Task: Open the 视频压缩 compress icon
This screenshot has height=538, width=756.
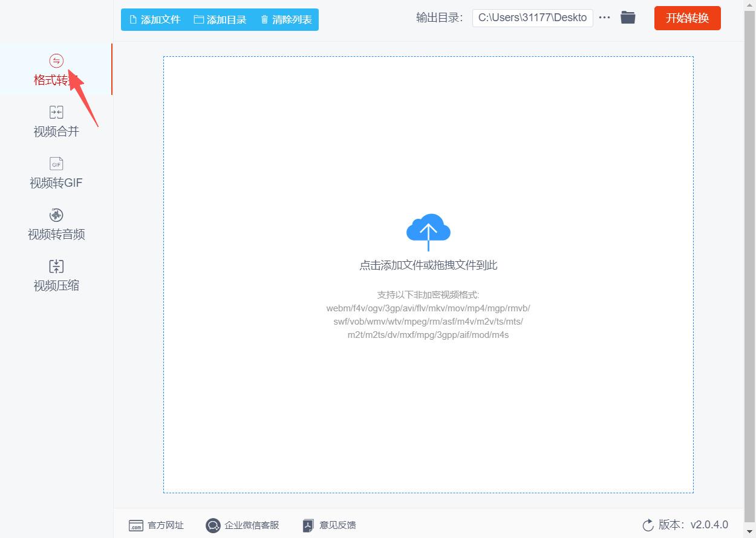Action: (x=56, y=267)
